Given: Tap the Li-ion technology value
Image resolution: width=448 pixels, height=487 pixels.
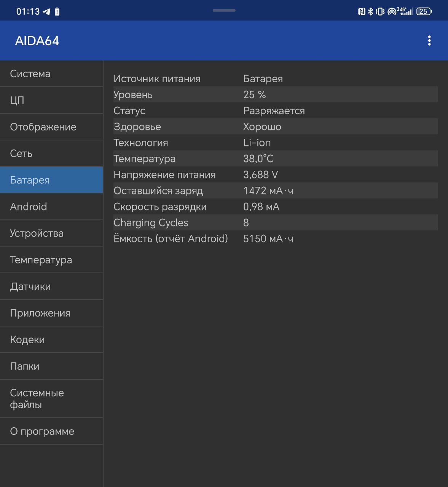Looking at the screenshot, I should coord(257,143).
